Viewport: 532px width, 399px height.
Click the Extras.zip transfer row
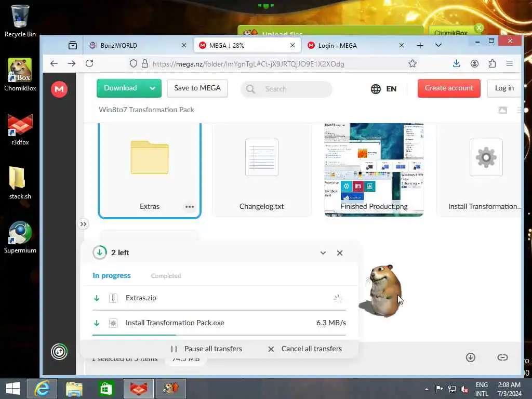[219, 298]
